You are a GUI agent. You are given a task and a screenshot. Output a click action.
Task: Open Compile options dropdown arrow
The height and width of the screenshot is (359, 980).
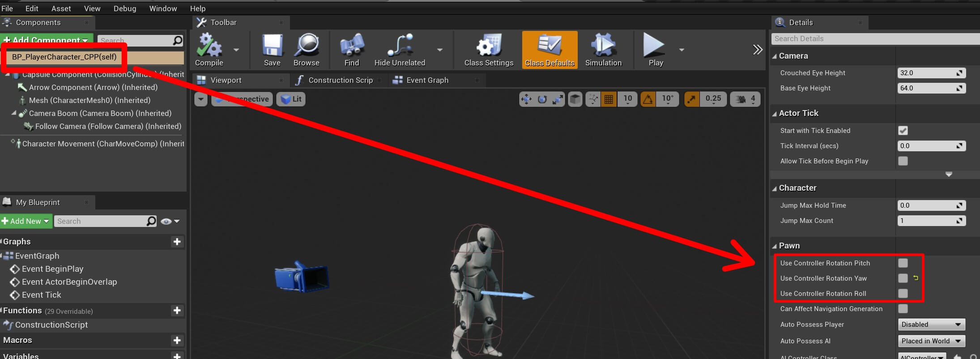(x=236, y=50)
